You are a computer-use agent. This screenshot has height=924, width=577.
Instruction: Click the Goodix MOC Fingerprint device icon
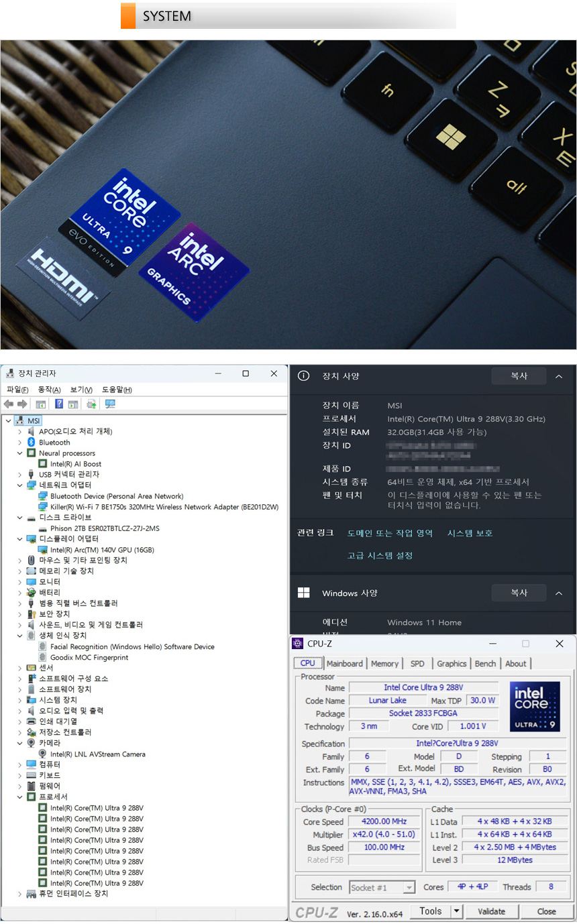click(x=43, y=658)
